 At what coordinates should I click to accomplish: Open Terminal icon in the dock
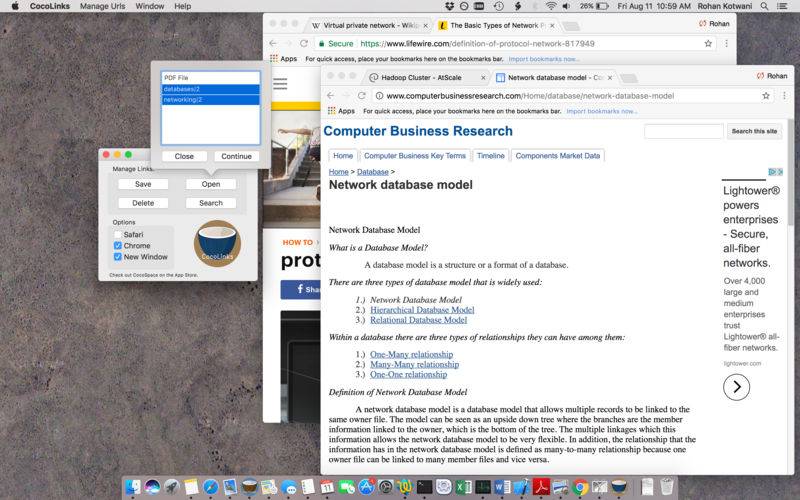click(x=424, y=487)
